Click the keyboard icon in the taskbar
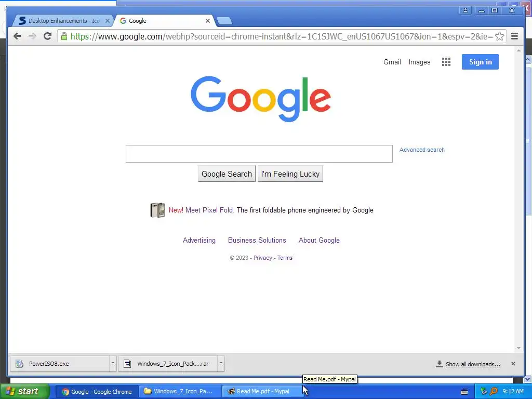Screen dimensions: 532x399 click(x=464, y=392)
